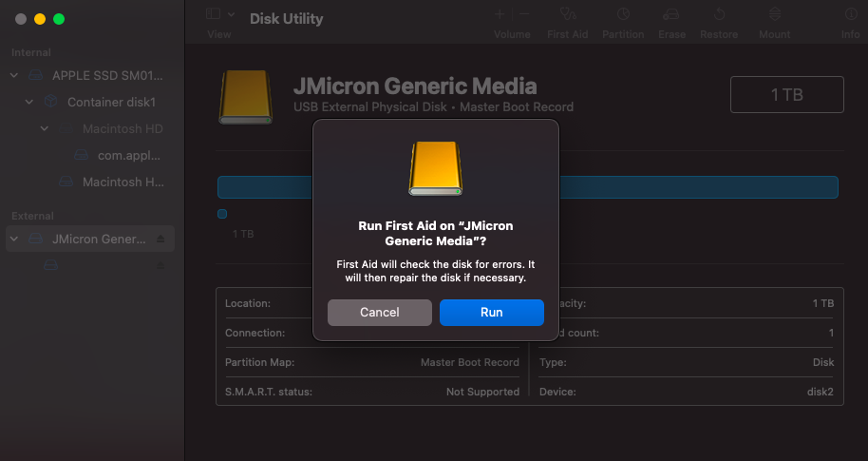
Task: Click the blue partition legend swatch
Action: (x=222, y=214)
